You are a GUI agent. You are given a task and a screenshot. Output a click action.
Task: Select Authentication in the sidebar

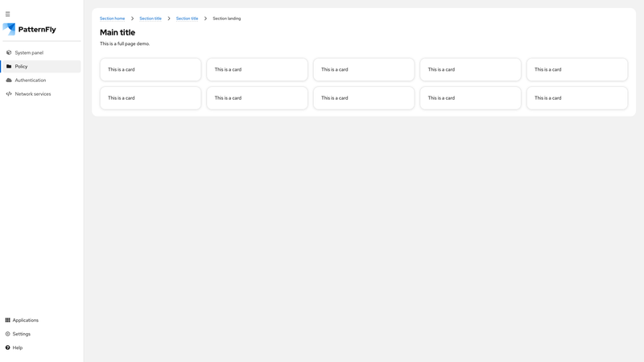(x=31, y=80)
